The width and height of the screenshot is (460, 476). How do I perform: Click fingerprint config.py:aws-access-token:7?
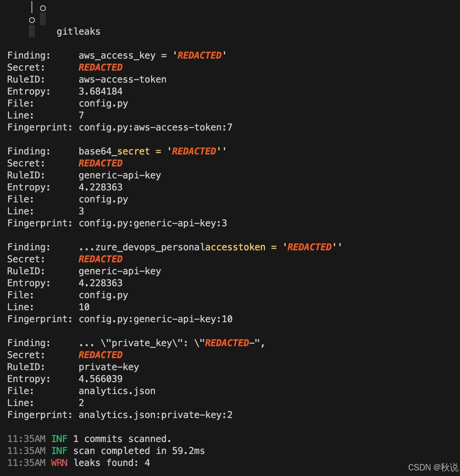tap(156, 127)
